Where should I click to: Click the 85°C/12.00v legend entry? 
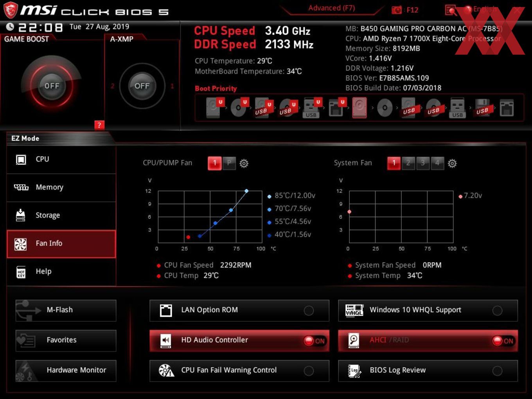click(291, 196)
